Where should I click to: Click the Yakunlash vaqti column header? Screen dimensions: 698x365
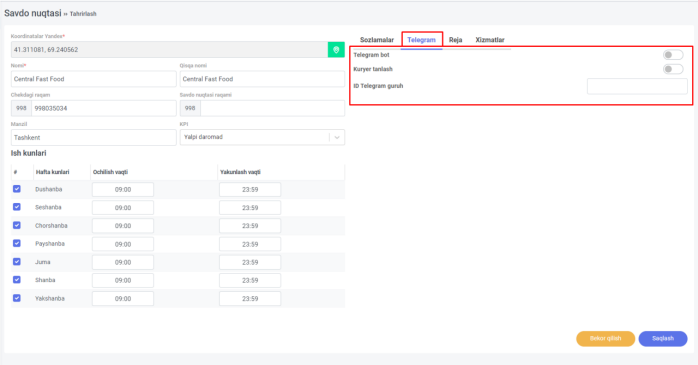pyautogui.click(x=240, y=172)
